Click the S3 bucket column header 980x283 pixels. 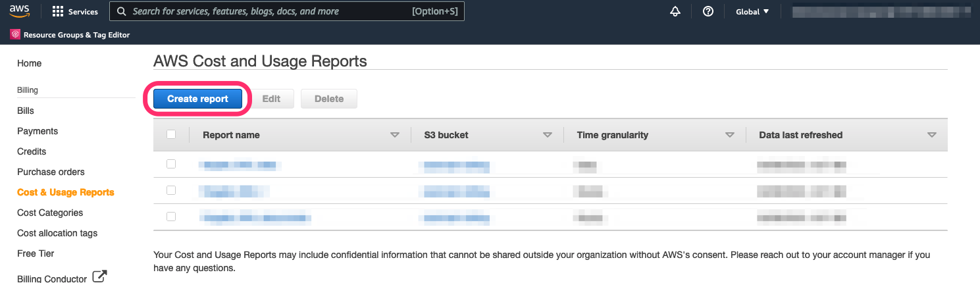(446, 135)
